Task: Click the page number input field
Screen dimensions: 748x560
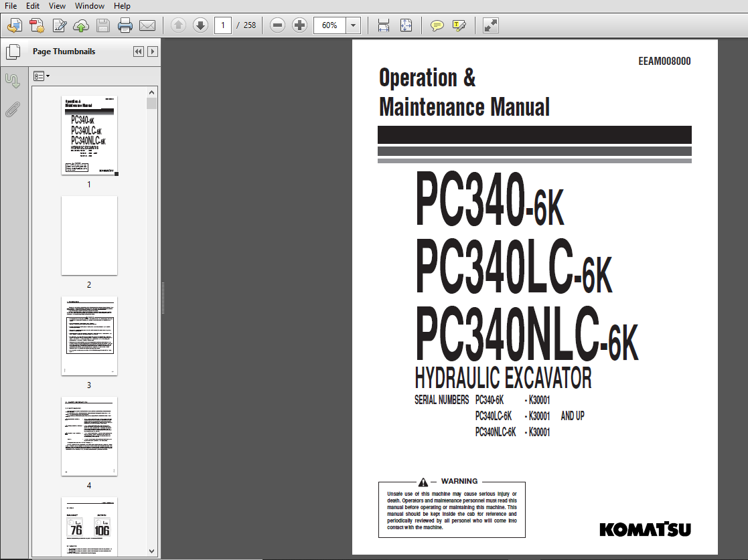Action: 223,25
